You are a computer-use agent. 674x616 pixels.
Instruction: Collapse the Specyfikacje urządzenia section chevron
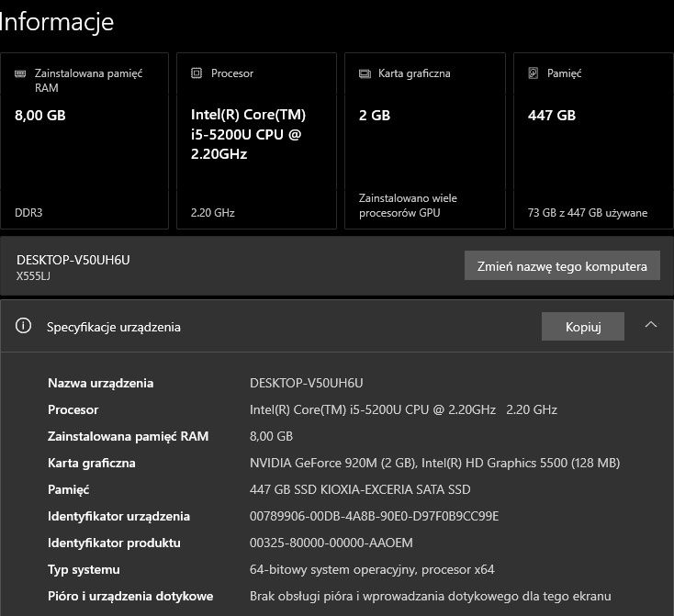tap(651, 325)
